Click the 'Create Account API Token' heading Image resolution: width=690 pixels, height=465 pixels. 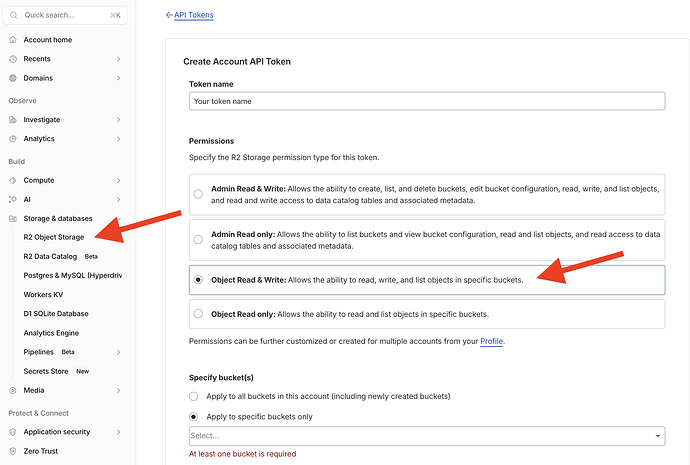click(x=237, y=62)
